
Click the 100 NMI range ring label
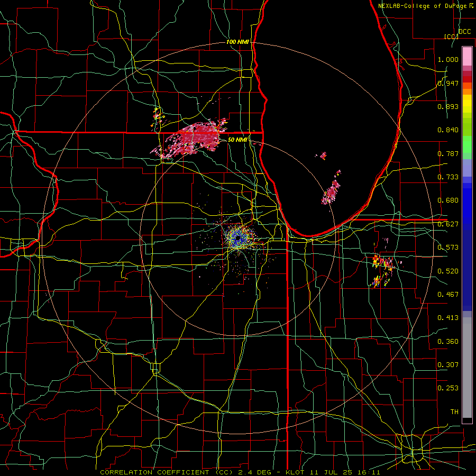coord(237,42)
